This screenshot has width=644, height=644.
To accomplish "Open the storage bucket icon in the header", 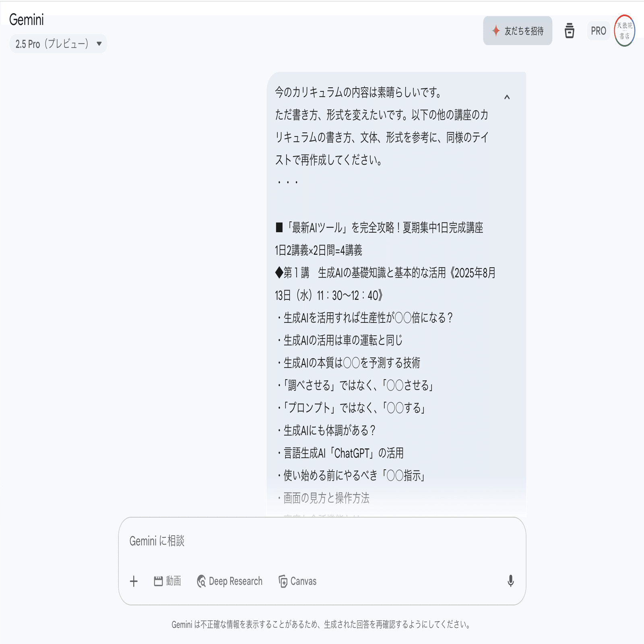I will coord(570,31).
